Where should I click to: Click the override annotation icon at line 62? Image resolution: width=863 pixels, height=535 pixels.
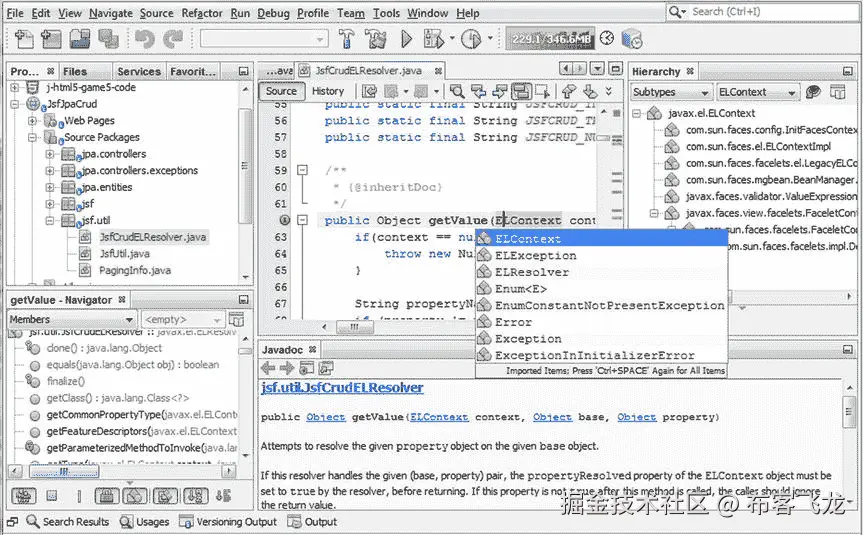pyautogui.click(x=285, y=220)
